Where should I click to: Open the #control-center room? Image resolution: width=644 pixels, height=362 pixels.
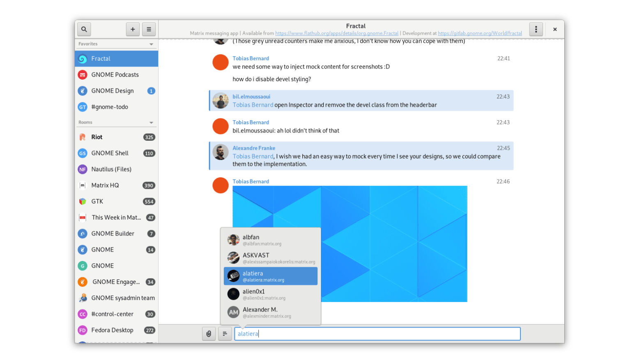pos(117,314)
